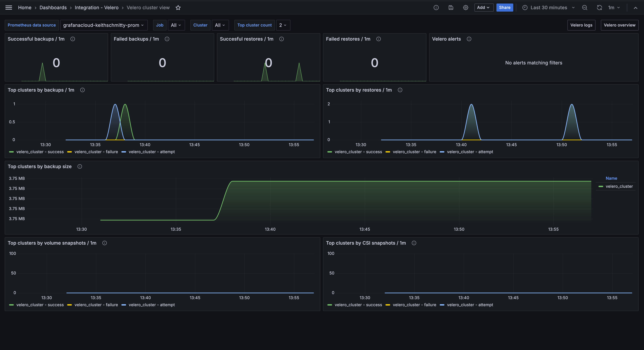
Task: Open the hamburger navigation menu
Action: point(9,8)
